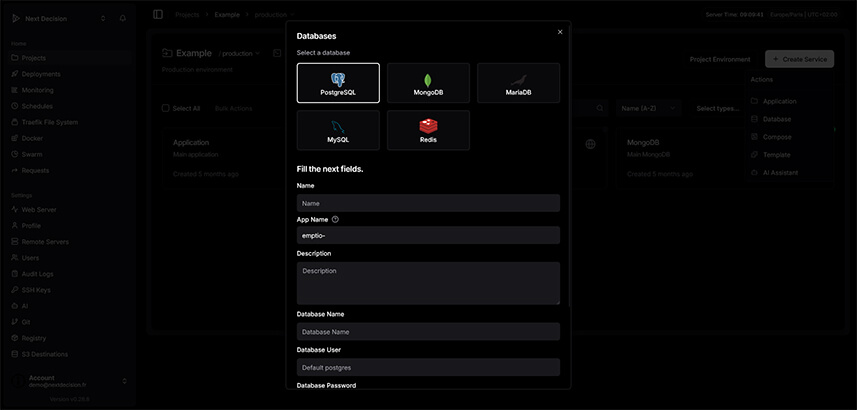857x410 pixels.
Task: Open Users settings
Action: click(x=70, y=257)
